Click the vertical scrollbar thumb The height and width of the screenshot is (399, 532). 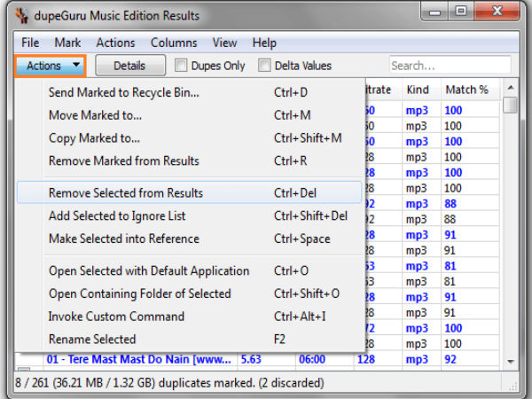pos(511,106)
